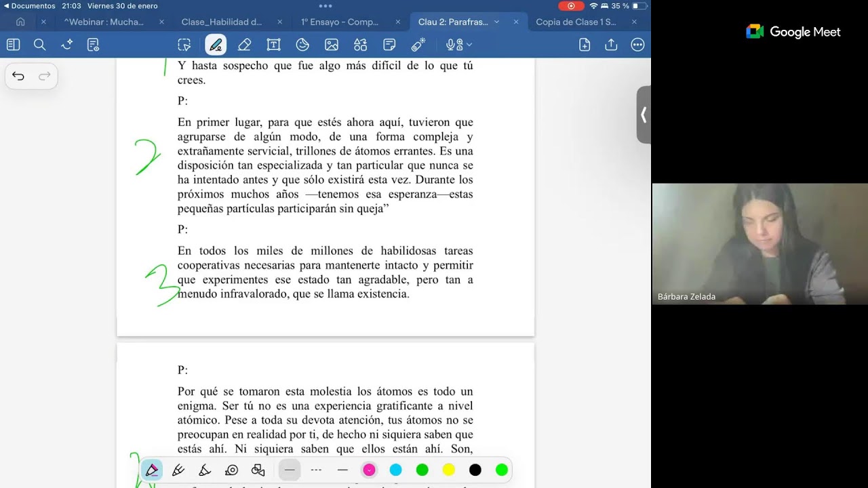Pick the black pen color
868x488 pixels.
pos(475,470)
